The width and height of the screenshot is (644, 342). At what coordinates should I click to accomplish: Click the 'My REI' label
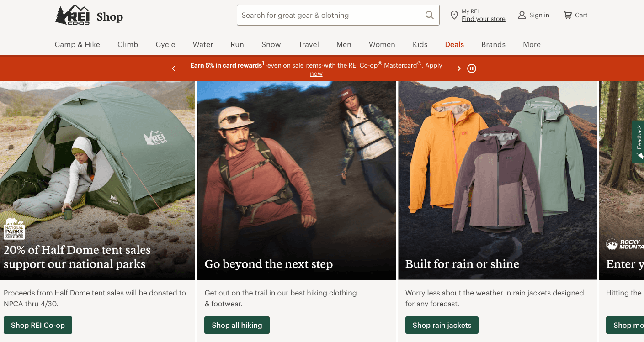pyautogui.click(x=470, y=11)
